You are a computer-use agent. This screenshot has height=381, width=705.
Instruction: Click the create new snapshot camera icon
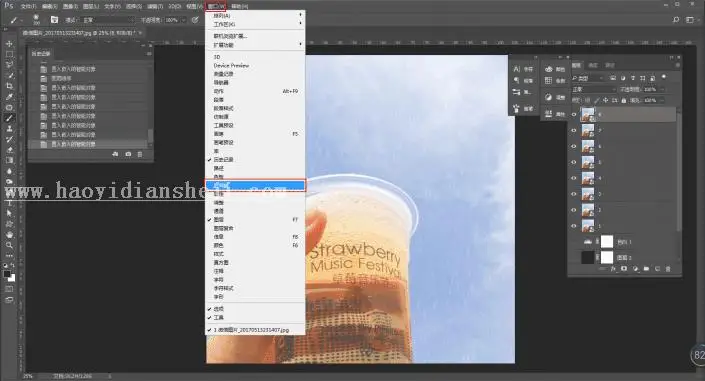click(x=128, y=154)
